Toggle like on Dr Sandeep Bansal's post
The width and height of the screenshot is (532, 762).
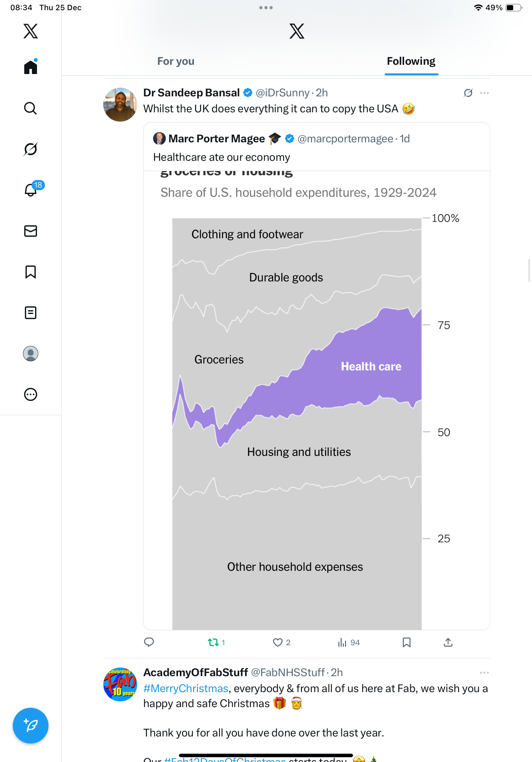[x=277, y=643]
